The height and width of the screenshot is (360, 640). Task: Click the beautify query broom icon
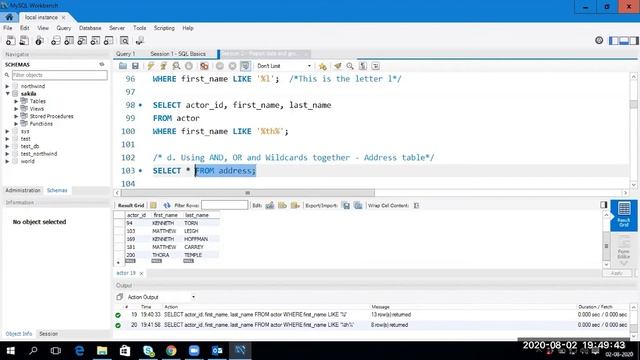(x=338, y=66)
